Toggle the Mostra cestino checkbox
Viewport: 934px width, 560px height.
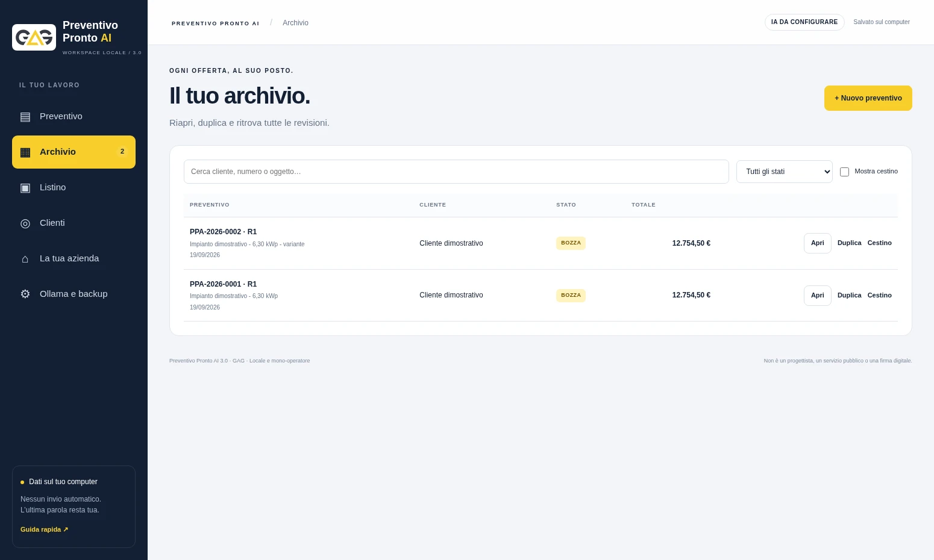[844, 172]
